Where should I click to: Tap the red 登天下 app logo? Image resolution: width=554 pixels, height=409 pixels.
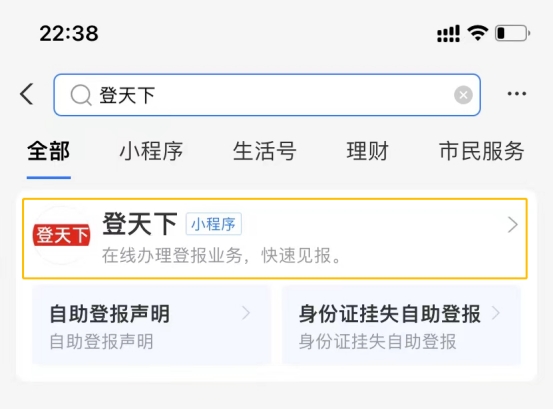61,235
